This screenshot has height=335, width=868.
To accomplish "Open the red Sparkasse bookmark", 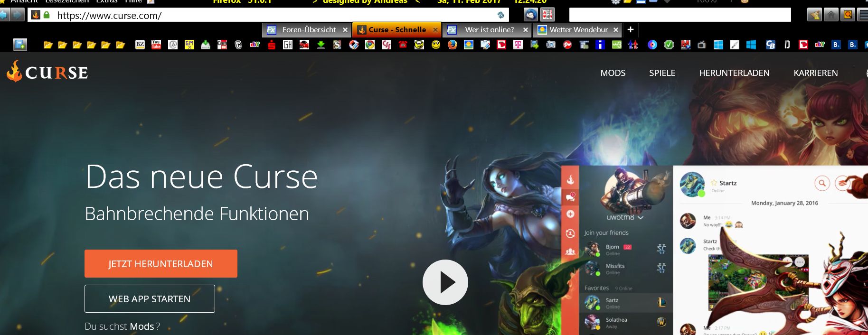I will [x=272, y=45].
